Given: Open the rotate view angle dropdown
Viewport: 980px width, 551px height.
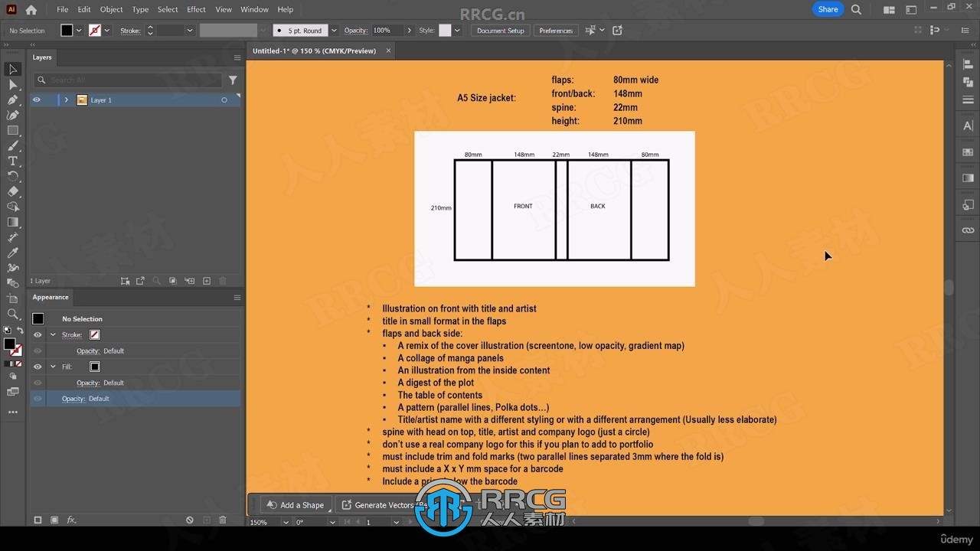Looking at the screenshot, I should click(332, 522).
